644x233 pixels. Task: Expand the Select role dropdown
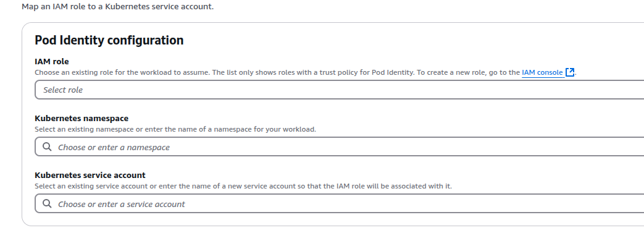(339, 90)
